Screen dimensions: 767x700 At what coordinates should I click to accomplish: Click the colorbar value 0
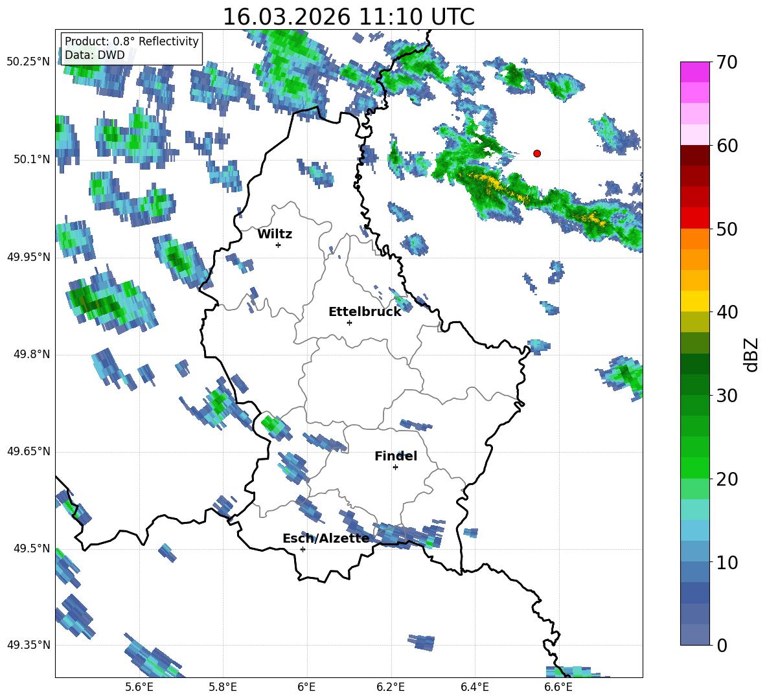pos(722,645)
